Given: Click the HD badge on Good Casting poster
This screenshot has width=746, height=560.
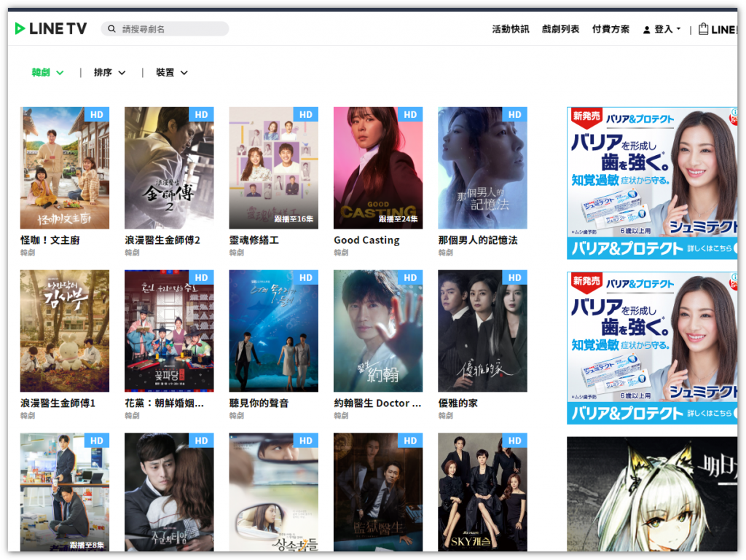Looking at the screenshot, I should [410, 114].
